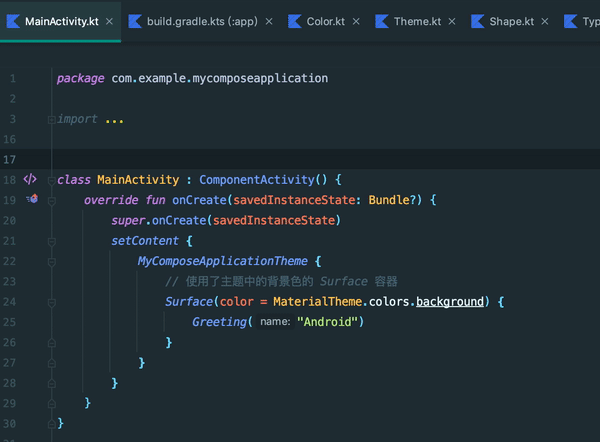Click the fold end marker on line 28
The width and height of the screenshot is (600, 442).
pos(51,383)
